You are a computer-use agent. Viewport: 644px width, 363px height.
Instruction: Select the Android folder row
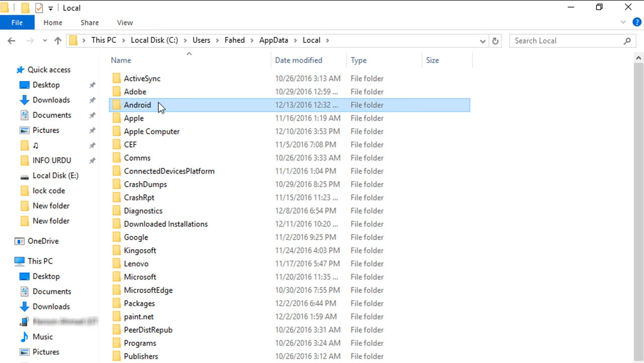[x=289, y=105]
